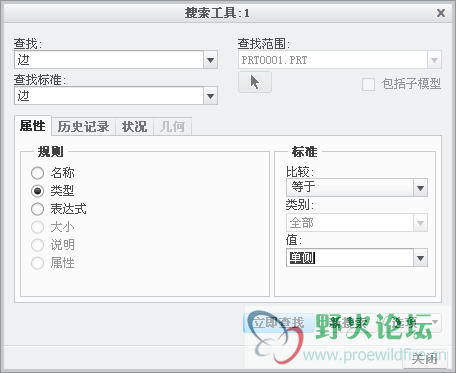Select the 表达式 rule radio button
Image resolution: width=456 pixels, height=373 pixels.
pyautogui.click(x=37, y=209)
